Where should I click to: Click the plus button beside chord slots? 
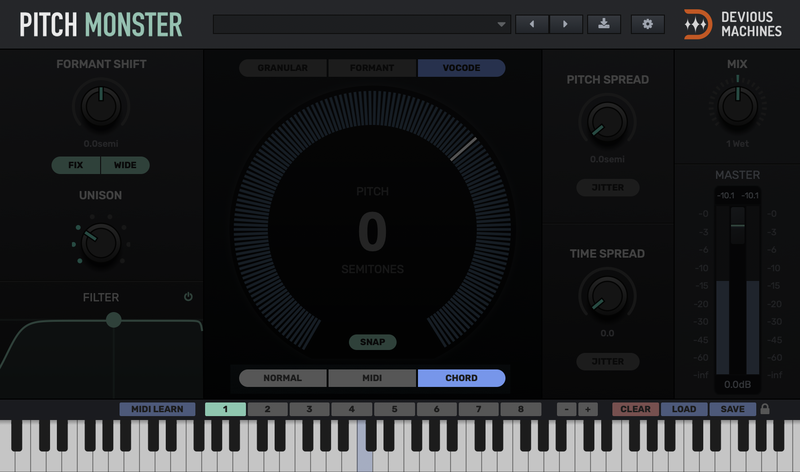(x=587, y=409)
